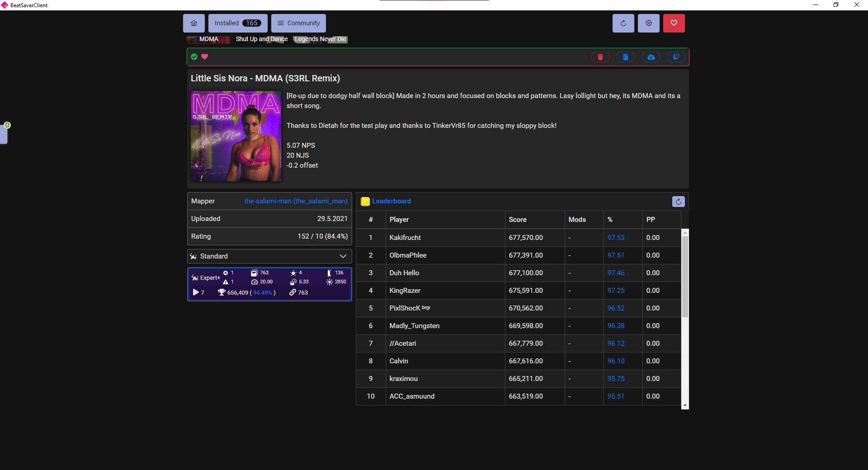Click the refresh button in top toolbar
The width and height of the screenshot is (868, 470).
pyautogui.click(x=623, y=23)
